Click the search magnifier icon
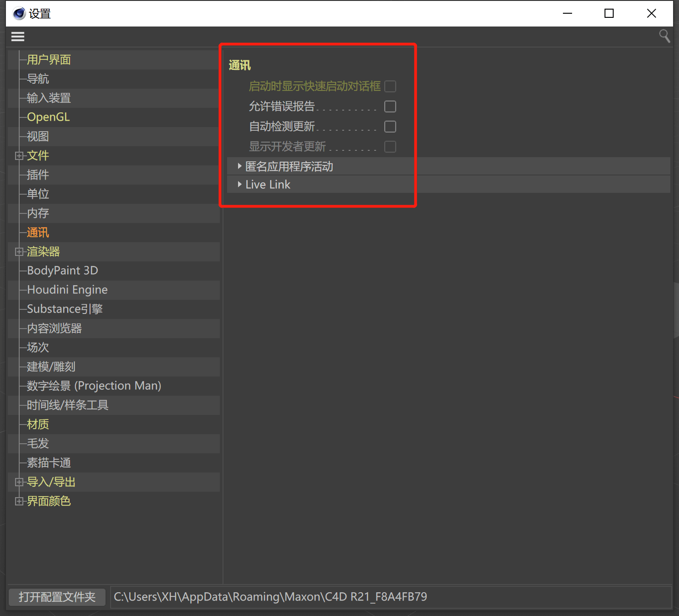Viewport: 679px width, 616px height. 664,36
